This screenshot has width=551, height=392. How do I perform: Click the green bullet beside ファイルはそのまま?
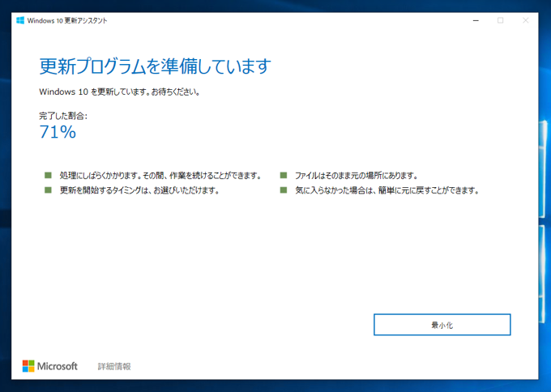(x=284, y=175)
